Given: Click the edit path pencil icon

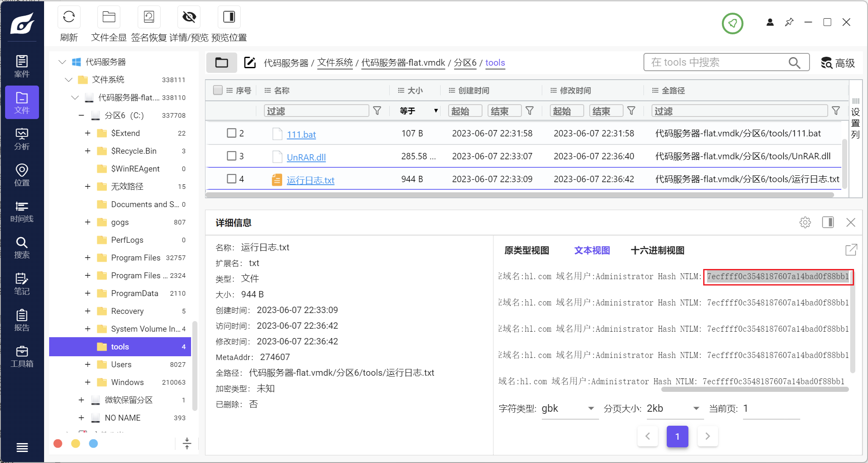Looking at the screenshot, I should 250,63.
